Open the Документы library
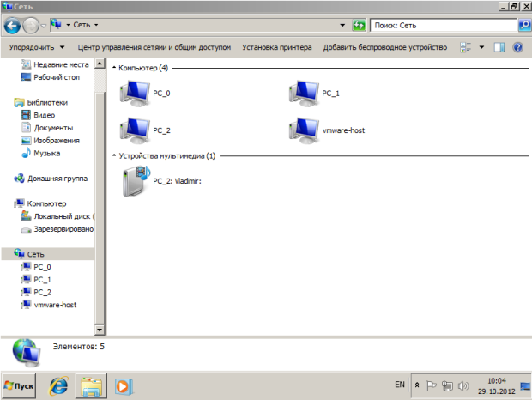Screen dimensions: 532x400 click(47, 128)
